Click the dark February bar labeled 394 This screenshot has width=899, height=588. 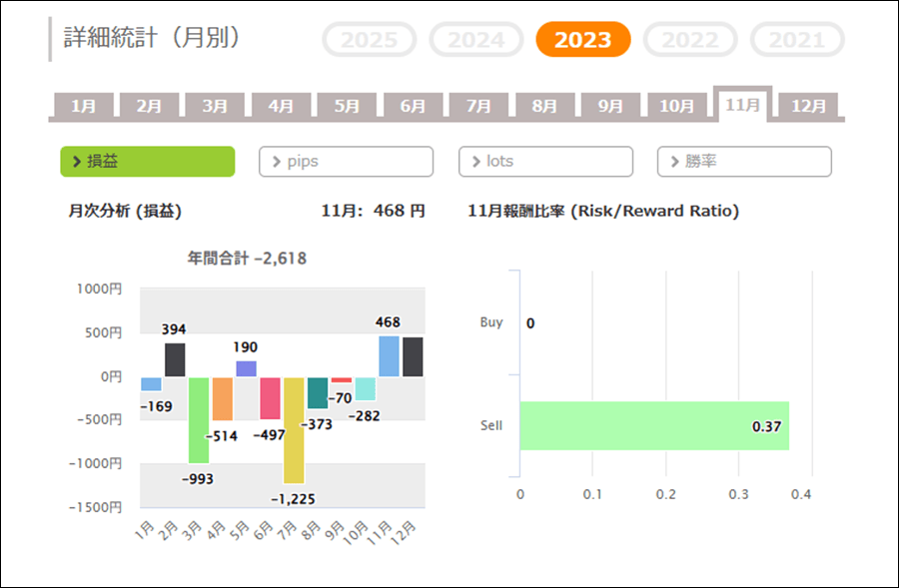tap(175, 359)
